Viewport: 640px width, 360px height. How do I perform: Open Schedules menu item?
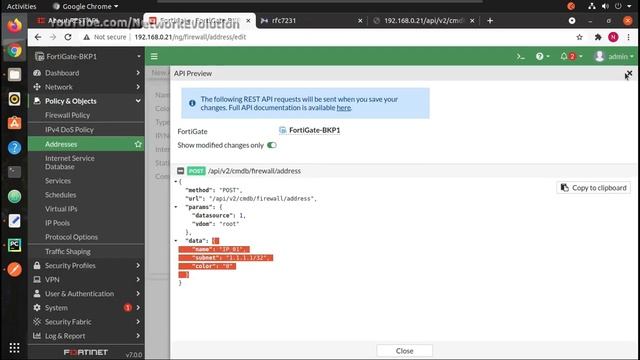(x=60, y=195)
